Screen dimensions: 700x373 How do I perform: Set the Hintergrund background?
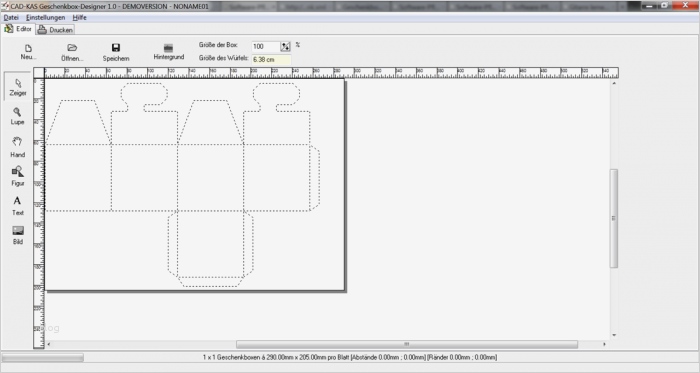point(168,52)
